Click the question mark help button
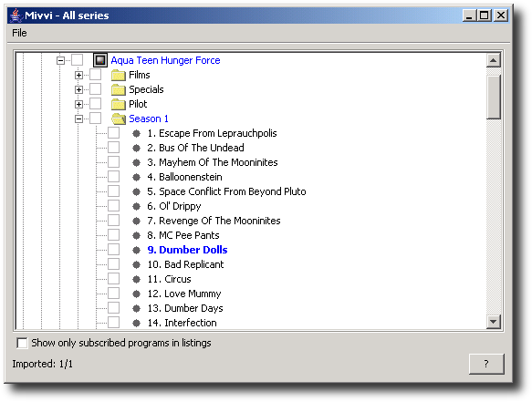 [x=486, y=364]
